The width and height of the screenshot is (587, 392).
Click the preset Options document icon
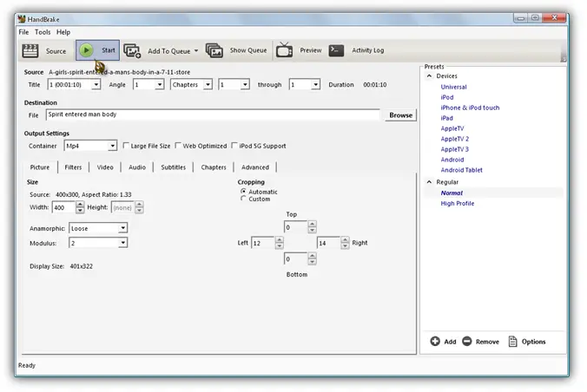[512, 341]
